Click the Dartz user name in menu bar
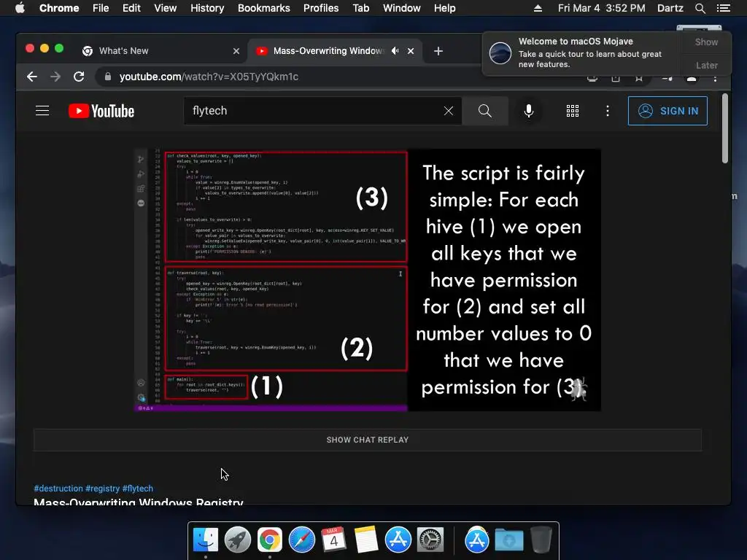This screenshot has height=560, width=747. click(x=670, y=8)
